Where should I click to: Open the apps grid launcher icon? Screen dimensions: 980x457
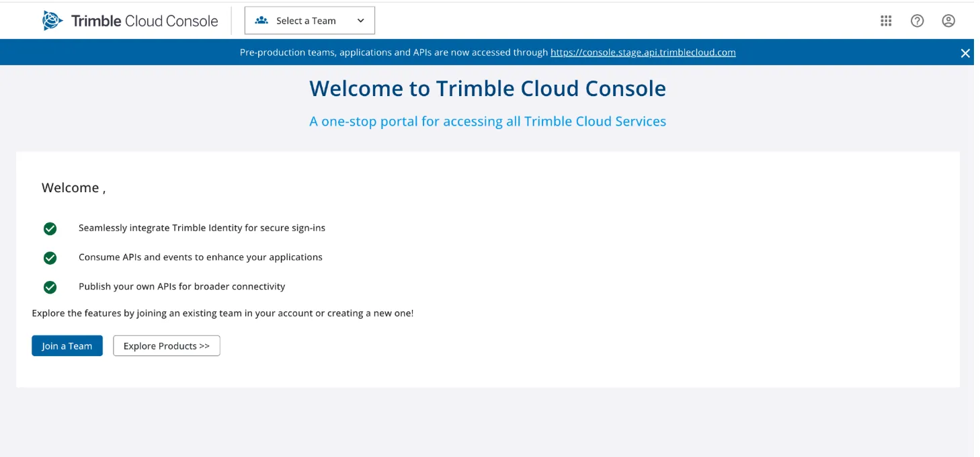coord(886,21)
